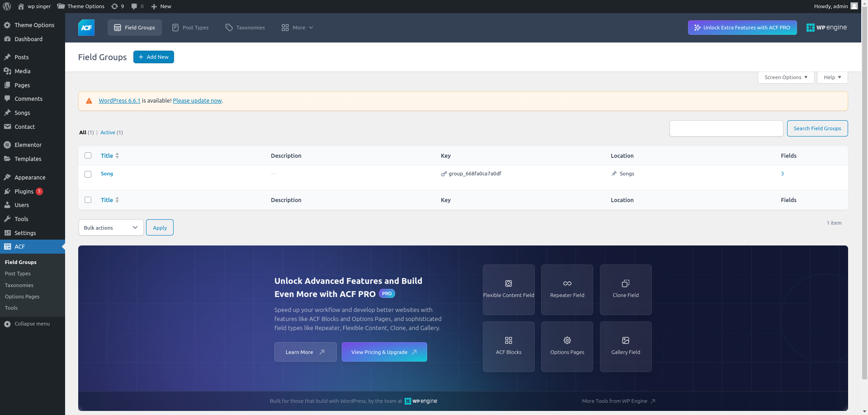The image size is (868, 415).
Task: Open Songs in sidebar
Action: tap(33, 113)
